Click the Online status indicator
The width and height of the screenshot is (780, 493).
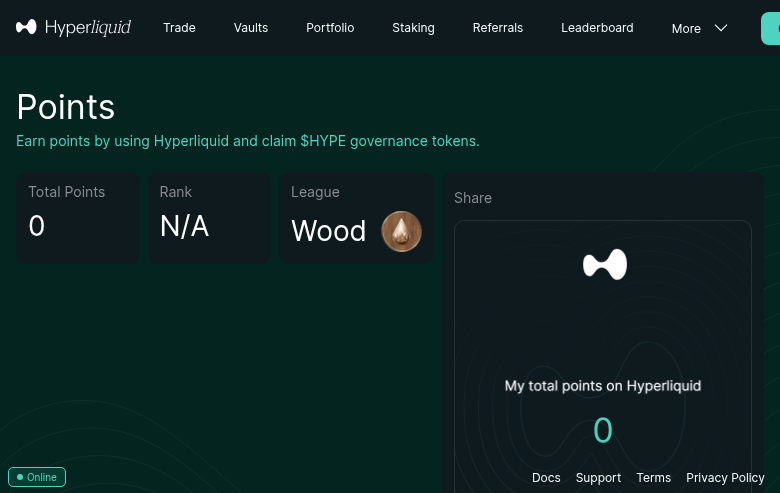pyautogui.click(x=37, y=477)
